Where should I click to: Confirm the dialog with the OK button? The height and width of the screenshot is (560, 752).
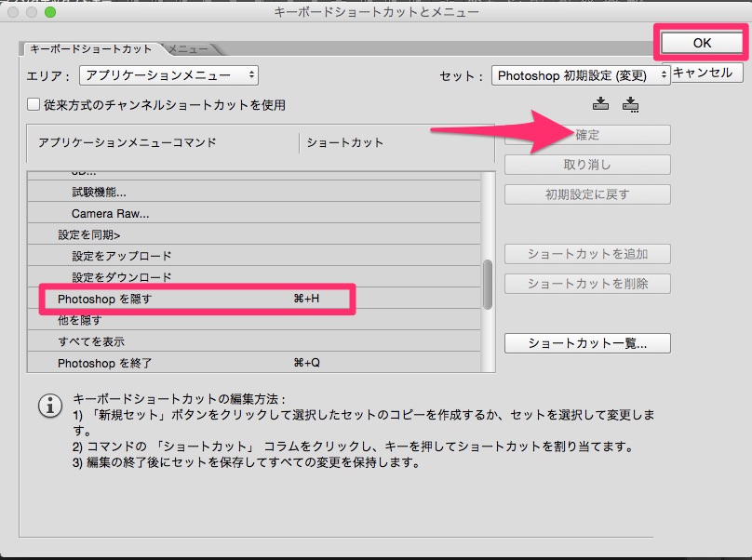(x=702, y=43)
